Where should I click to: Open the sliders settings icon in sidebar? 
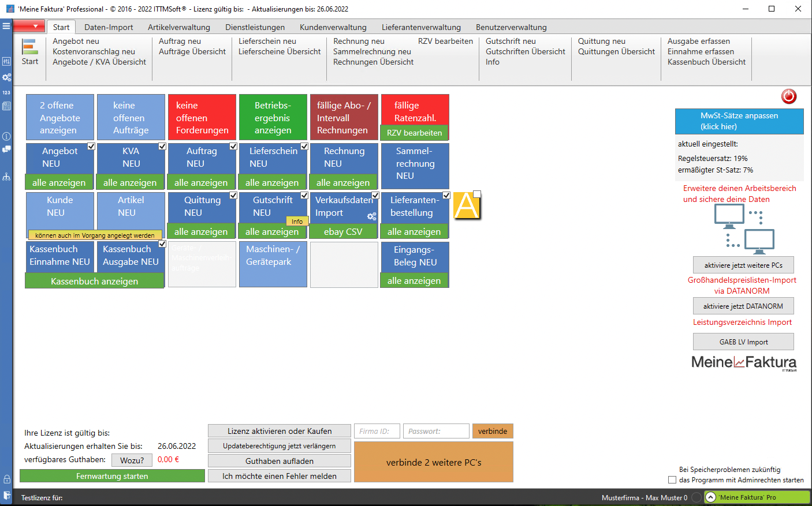6,61
